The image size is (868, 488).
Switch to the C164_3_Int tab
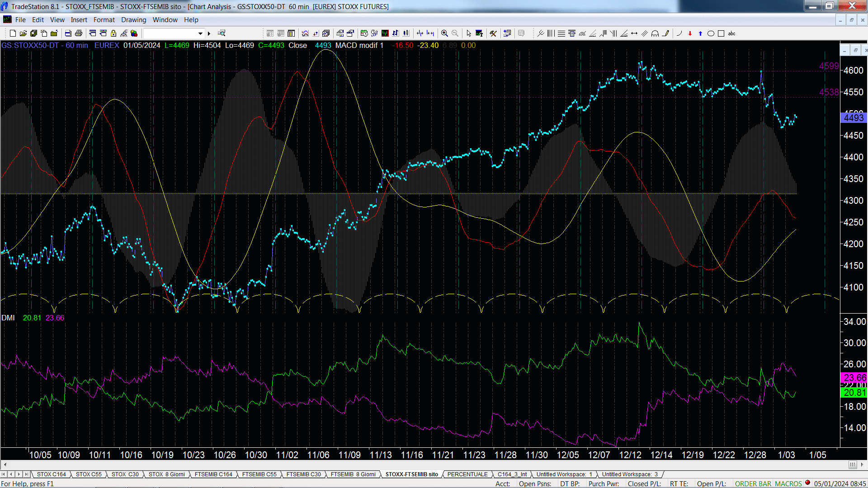pyautogui.click(x=512, y=474)
